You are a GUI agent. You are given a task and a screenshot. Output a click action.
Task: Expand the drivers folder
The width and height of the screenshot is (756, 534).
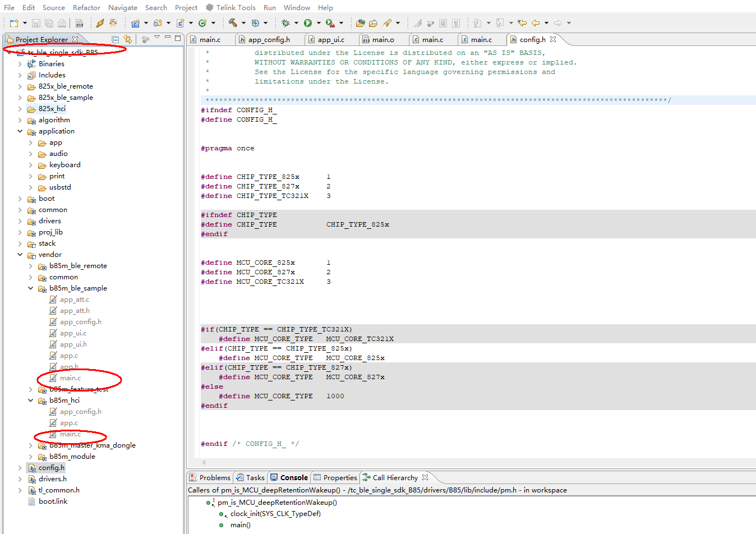click(x=20, y=221)
